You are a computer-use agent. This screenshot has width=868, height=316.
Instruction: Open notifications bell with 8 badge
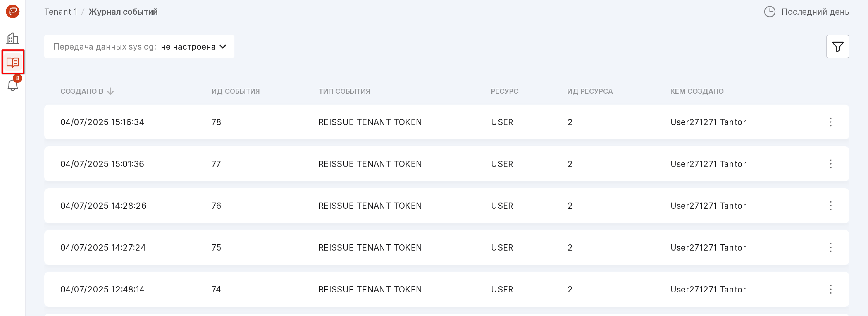tap(13, 85)
